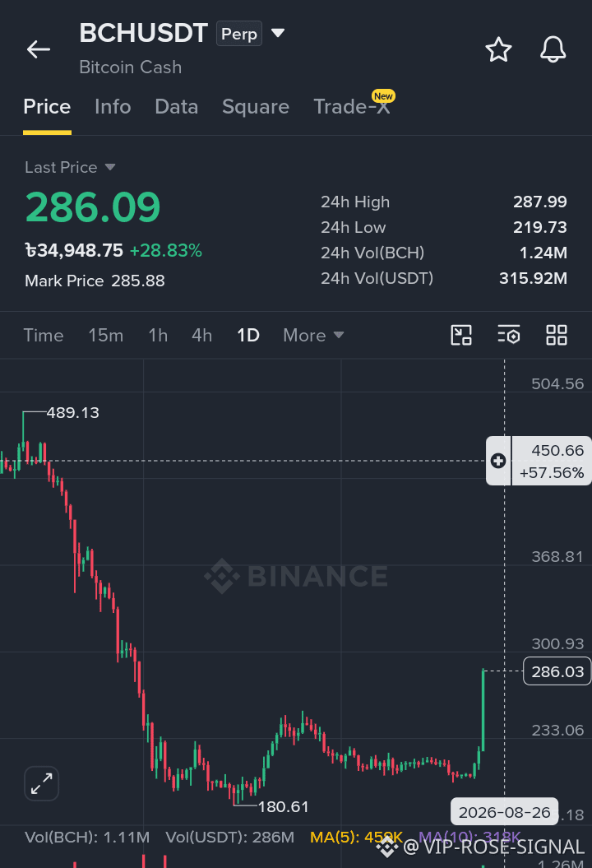Tap the 2026-08-26 date label

pyautogui.click(x=505, y=812)
